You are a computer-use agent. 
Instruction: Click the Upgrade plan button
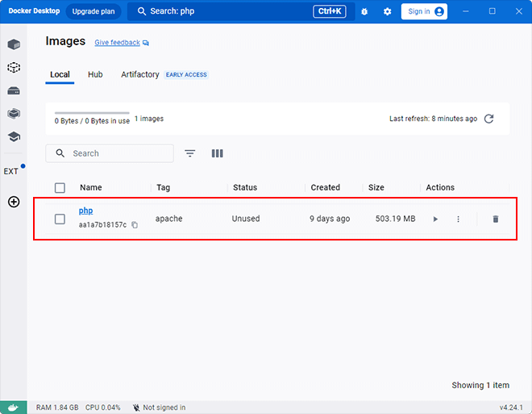click(x=94, y=11)
